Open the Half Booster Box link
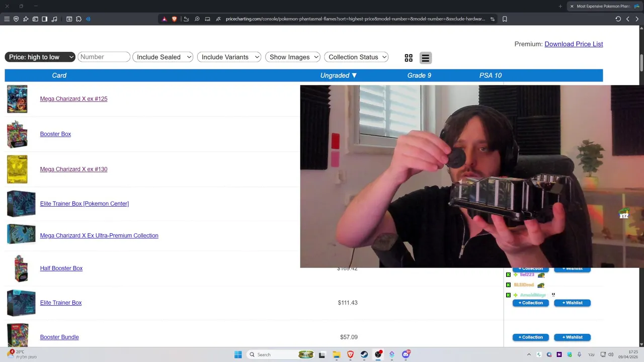 coord(61,268)
